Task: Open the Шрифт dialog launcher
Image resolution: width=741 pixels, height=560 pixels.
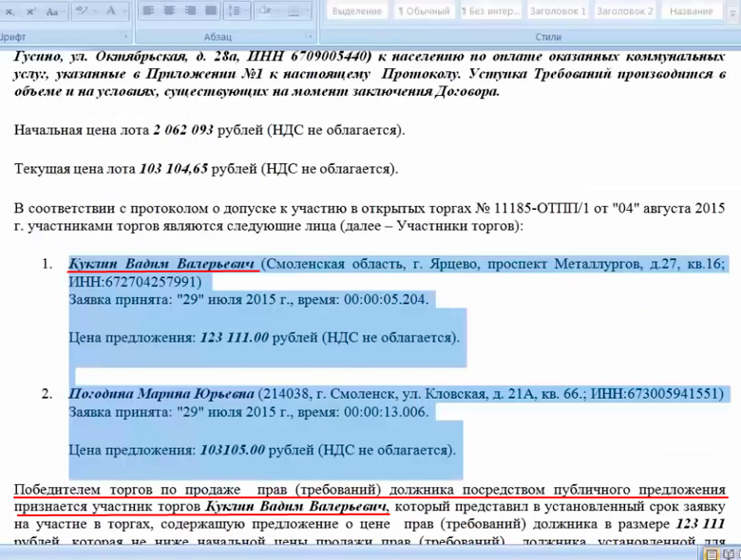Action: (x=125, y=36)
